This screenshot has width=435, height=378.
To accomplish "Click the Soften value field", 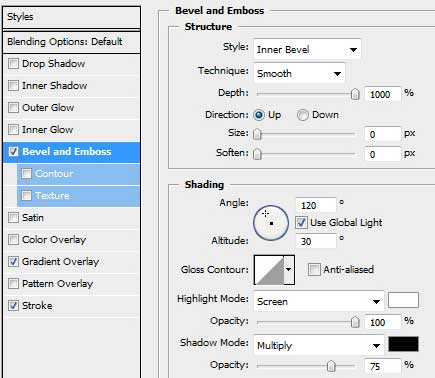I will [383, 154].
